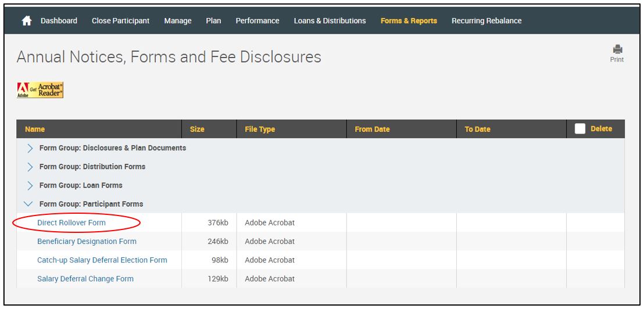Sort the table by Name column header
This screenshot has height=309, width=644.
[x=35, y=129]
